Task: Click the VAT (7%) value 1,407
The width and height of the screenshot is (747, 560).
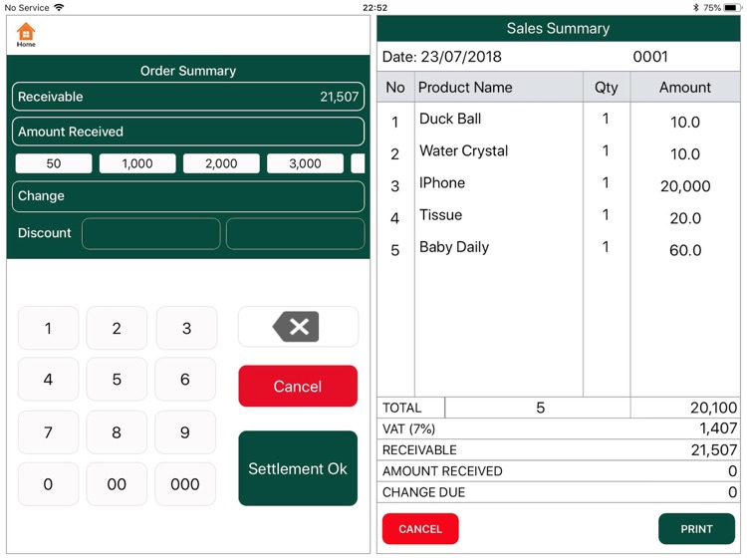Action: click(x=718, y=428)
